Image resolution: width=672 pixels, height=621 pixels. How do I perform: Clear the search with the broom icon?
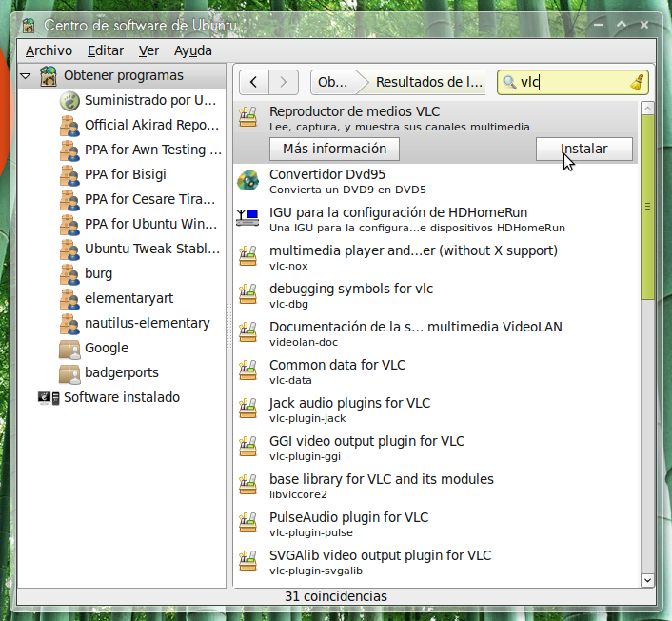coord(638,82)
